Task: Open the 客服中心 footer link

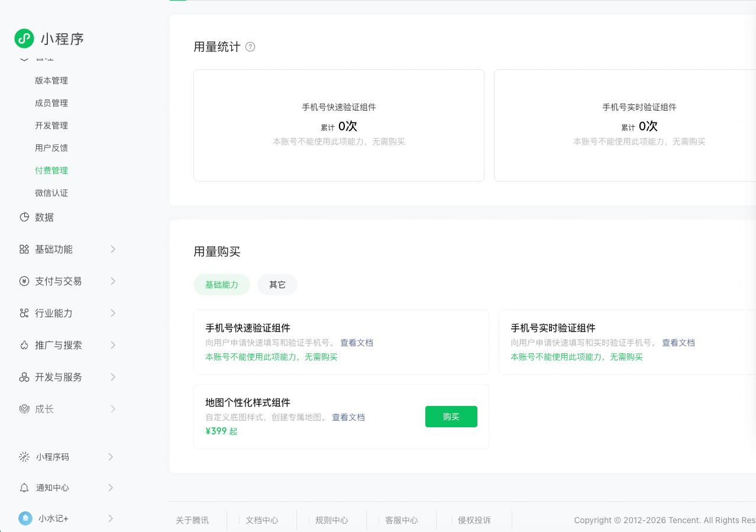Action: click(402, 520)
